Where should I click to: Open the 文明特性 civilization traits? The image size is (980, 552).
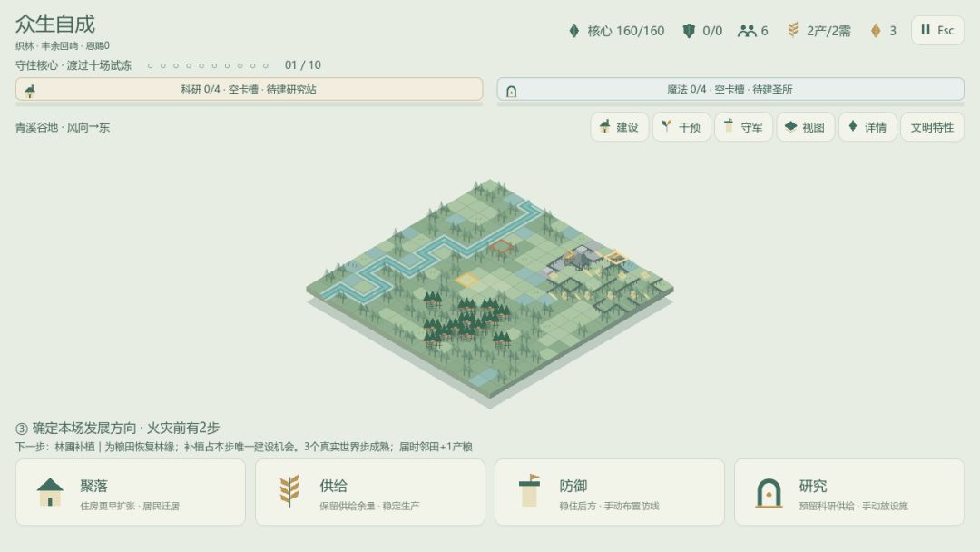932,127
